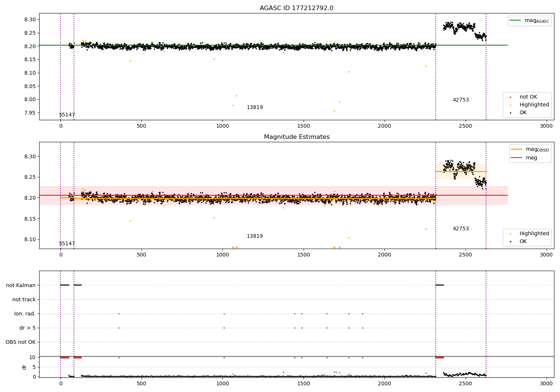Click the 'OBS not OK' row label
Viewport: 560px width, 392px height.
(21, 342)
